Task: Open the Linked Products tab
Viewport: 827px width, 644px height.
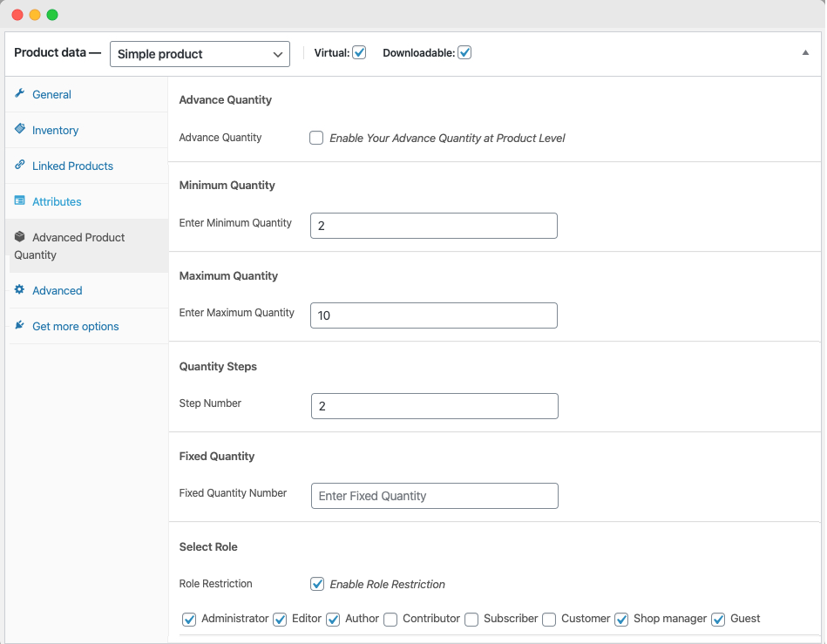Action: click(x=72, y=166)
